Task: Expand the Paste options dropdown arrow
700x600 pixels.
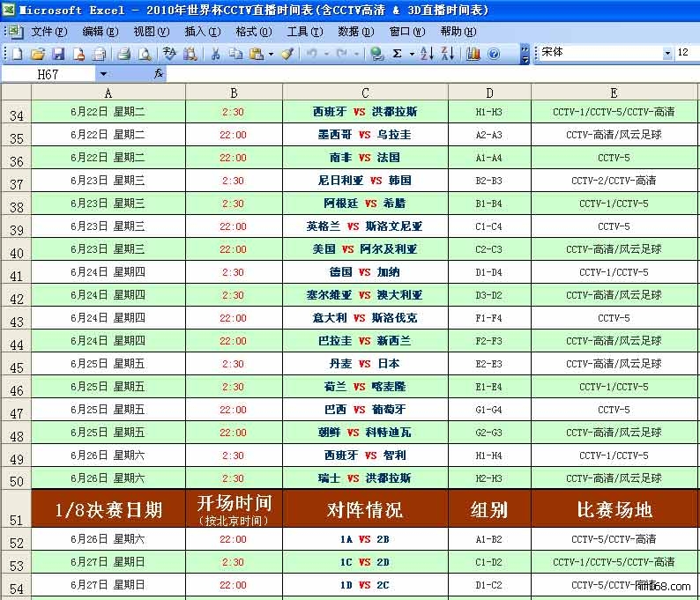Action: click(271, 54)
